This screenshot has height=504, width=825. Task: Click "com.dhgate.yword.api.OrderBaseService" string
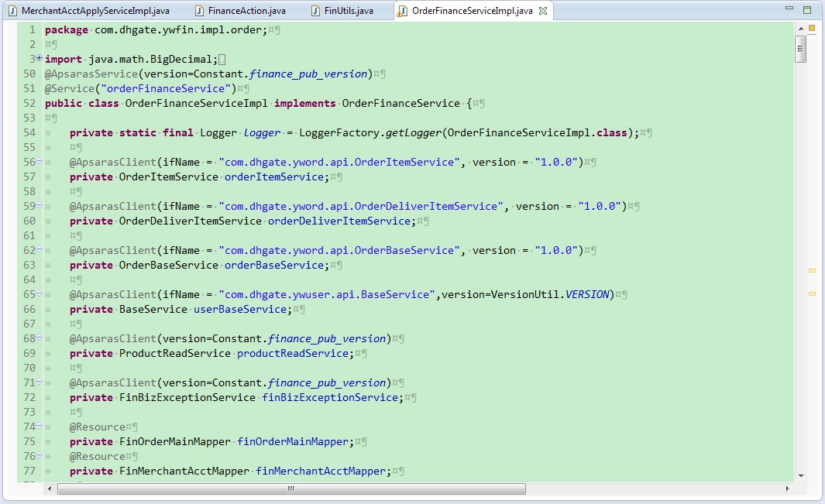coord(339,250)
